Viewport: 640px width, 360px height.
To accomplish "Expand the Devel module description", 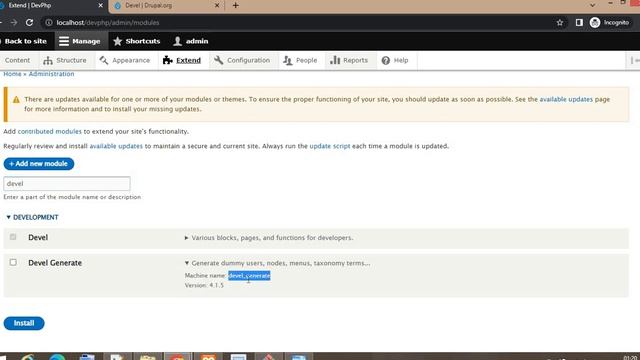I will [269, 238].
